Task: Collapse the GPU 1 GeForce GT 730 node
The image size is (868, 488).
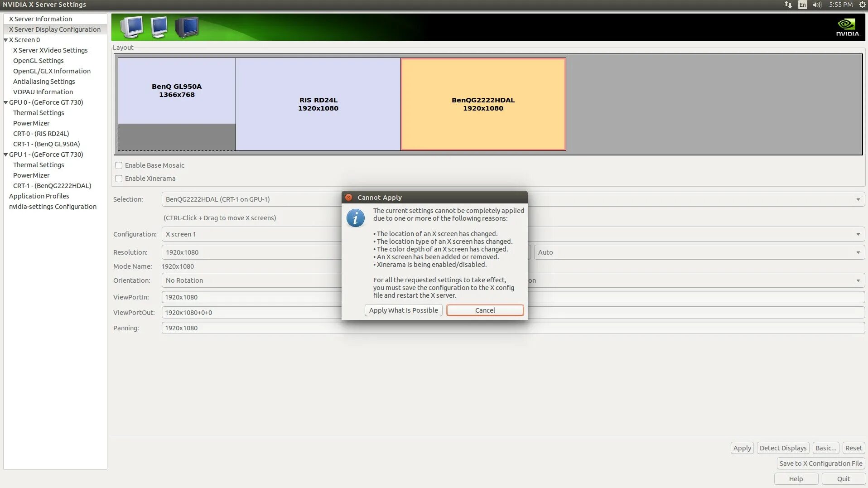Action: [x=6, y=155]
